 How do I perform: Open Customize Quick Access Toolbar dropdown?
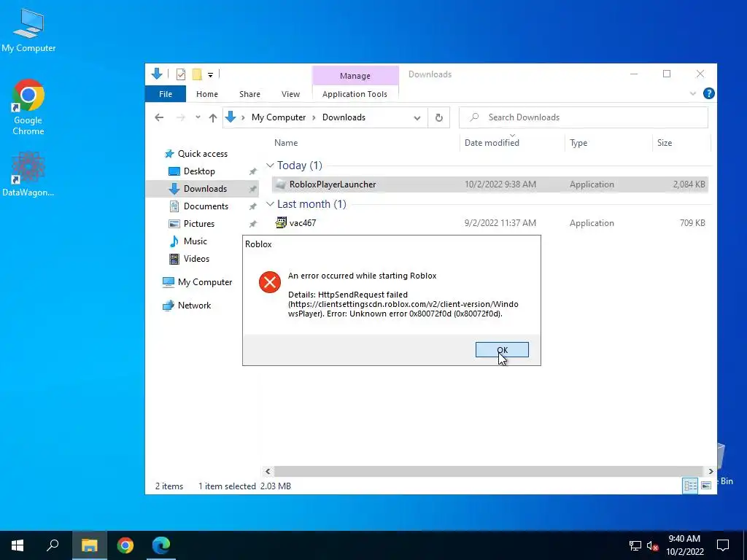210,75
